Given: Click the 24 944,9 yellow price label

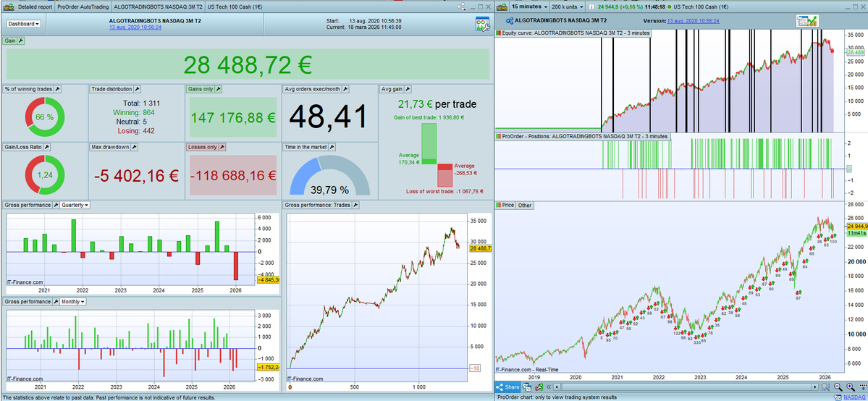Looking at the screenshot, I should click(x=856, y=226).
